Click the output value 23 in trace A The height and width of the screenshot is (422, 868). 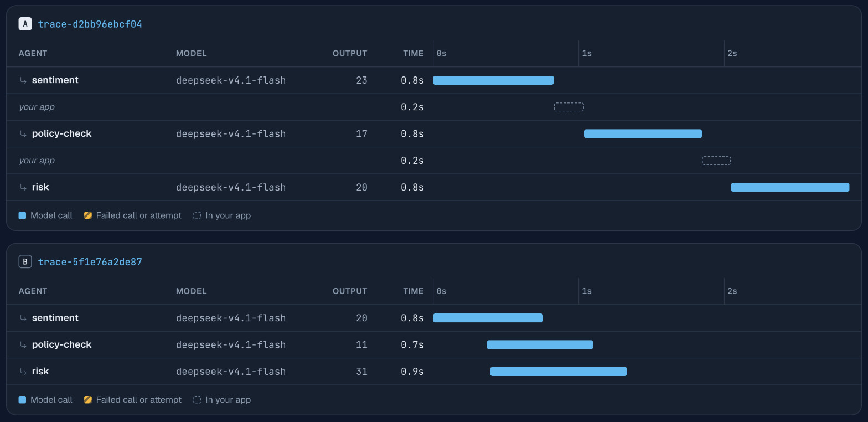point(361,80)
